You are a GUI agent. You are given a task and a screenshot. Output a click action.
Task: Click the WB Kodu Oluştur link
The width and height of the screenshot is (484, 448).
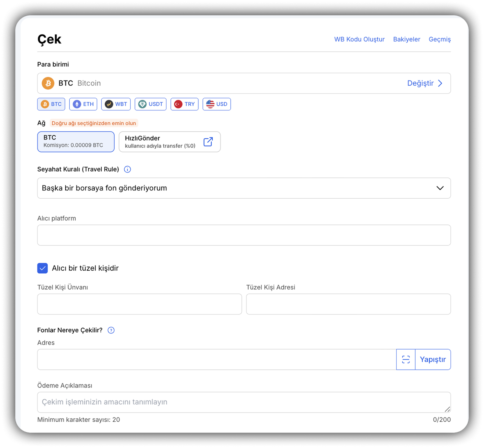point(359,39)
